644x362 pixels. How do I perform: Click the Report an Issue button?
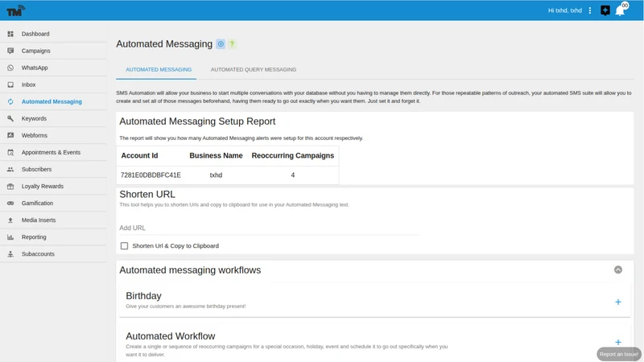click(x=619, y=354)
